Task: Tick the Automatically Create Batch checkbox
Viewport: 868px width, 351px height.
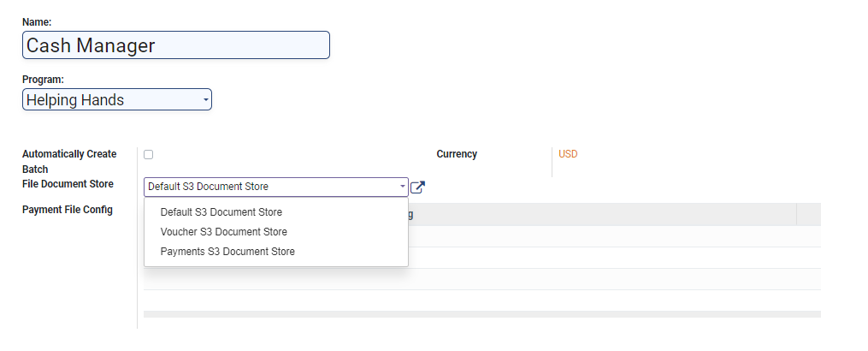Action: click(148, 154)
